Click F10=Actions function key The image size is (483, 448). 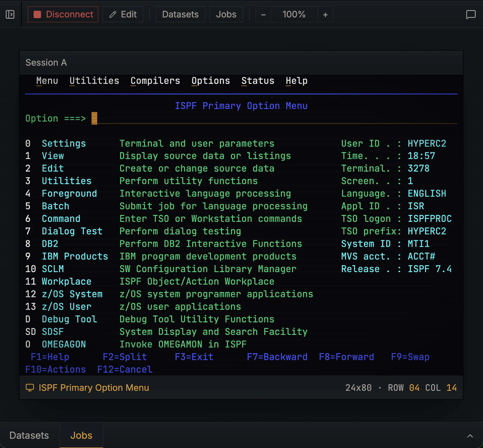[55, 370]
